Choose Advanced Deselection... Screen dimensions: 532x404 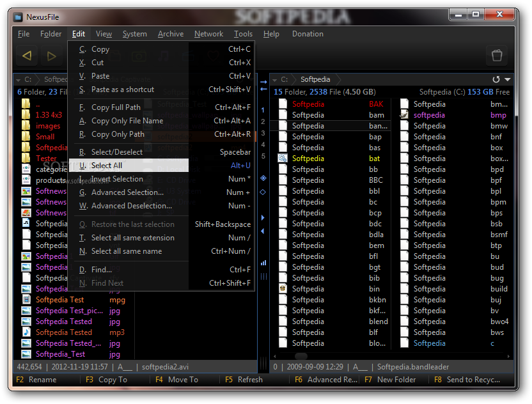coord(162,206)
